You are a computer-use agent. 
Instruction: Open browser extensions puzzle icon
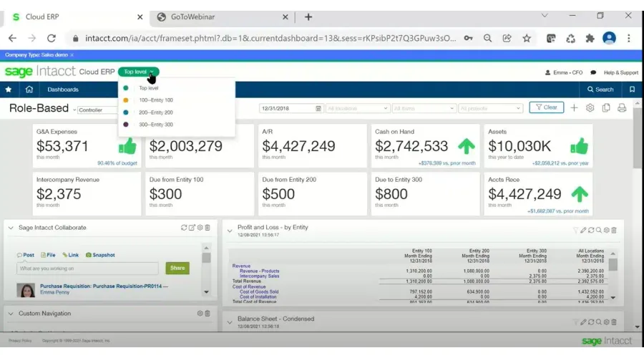pyautogui.click(x=590, y=38)
